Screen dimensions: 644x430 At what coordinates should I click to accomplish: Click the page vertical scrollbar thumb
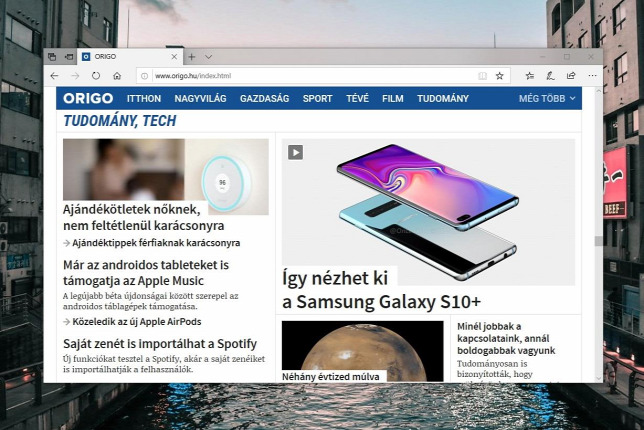coord(598,241)
